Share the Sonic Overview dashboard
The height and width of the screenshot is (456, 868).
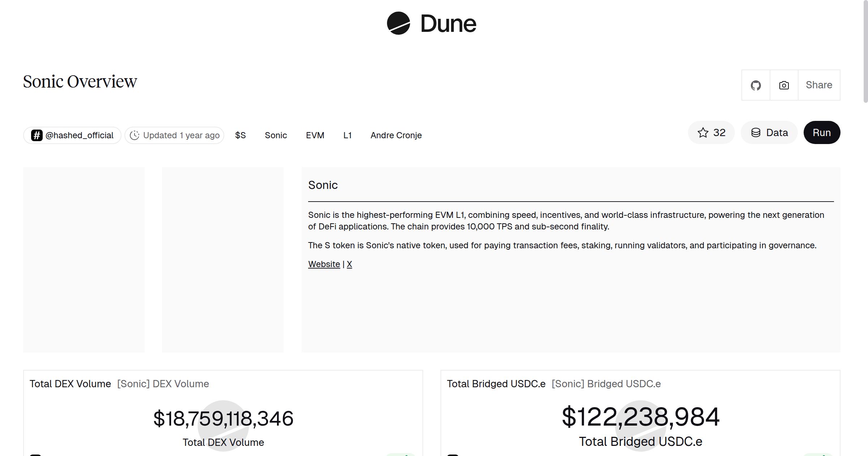click(x=819, y=85)
